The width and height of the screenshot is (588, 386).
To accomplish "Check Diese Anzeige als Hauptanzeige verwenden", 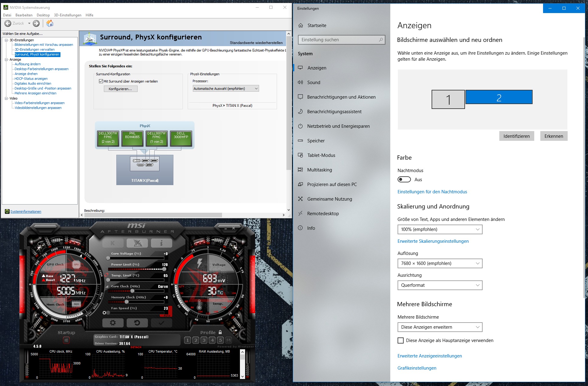I will pyautogui.click(x=400, y=340).
